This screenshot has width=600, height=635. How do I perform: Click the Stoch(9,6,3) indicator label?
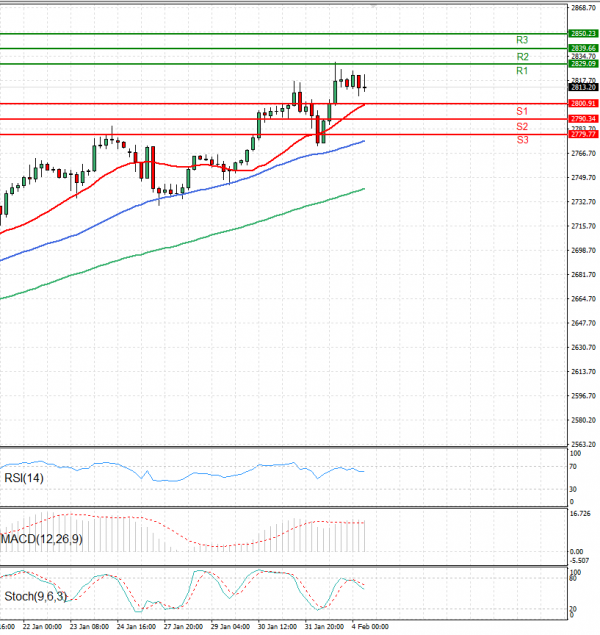click(36, 597)
